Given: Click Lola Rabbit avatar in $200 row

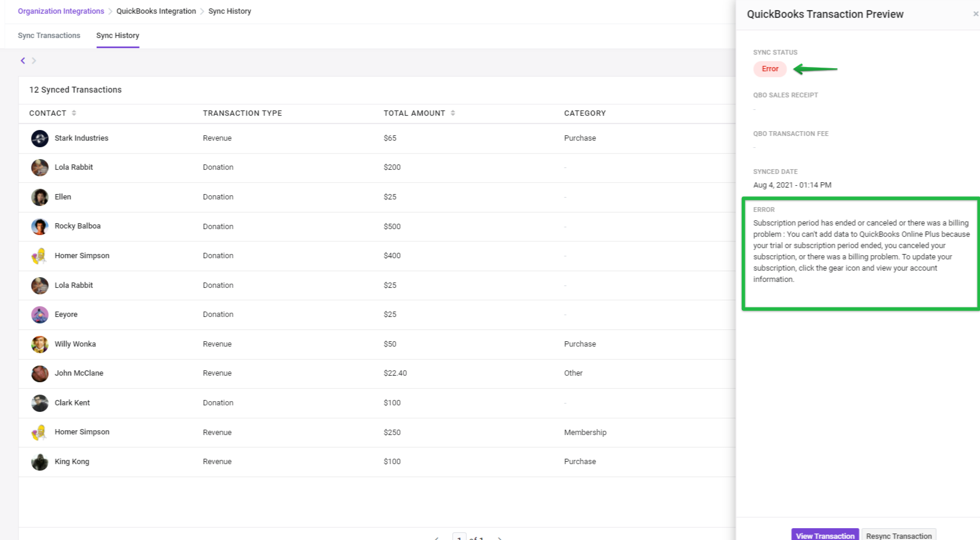Looking at the screenshot, I should (x=40, y=167).
